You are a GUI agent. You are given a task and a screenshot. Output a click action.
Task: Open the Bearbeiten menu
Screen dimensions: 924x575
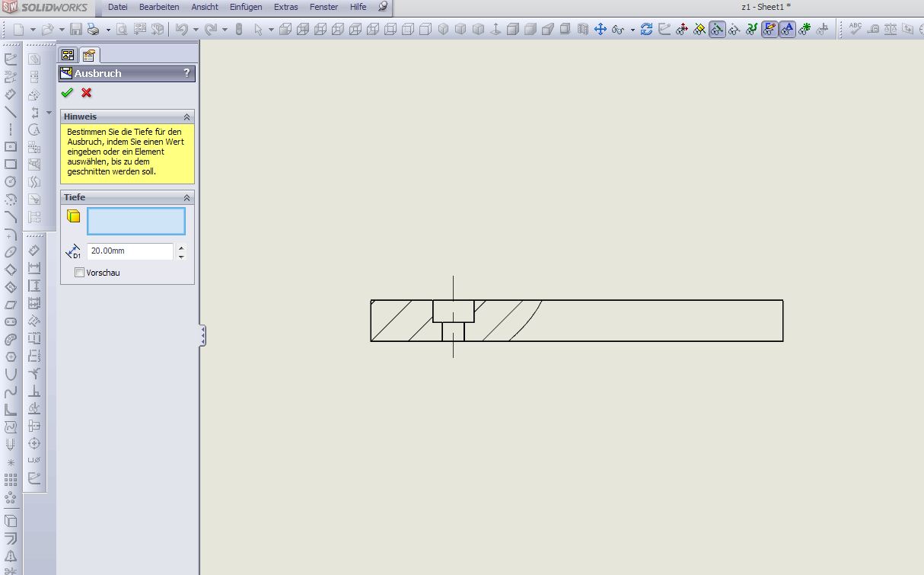click(x=159, y=7)
